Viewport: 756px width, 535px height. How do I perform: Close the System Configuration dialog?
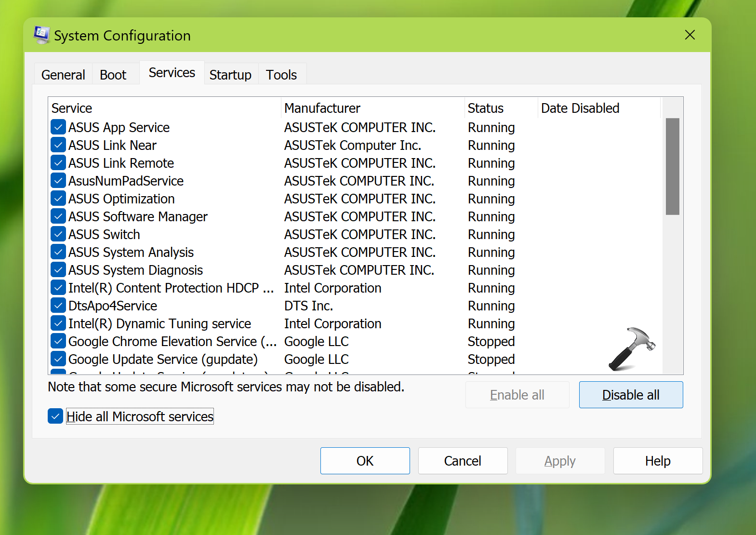click(x=690, y=35)
